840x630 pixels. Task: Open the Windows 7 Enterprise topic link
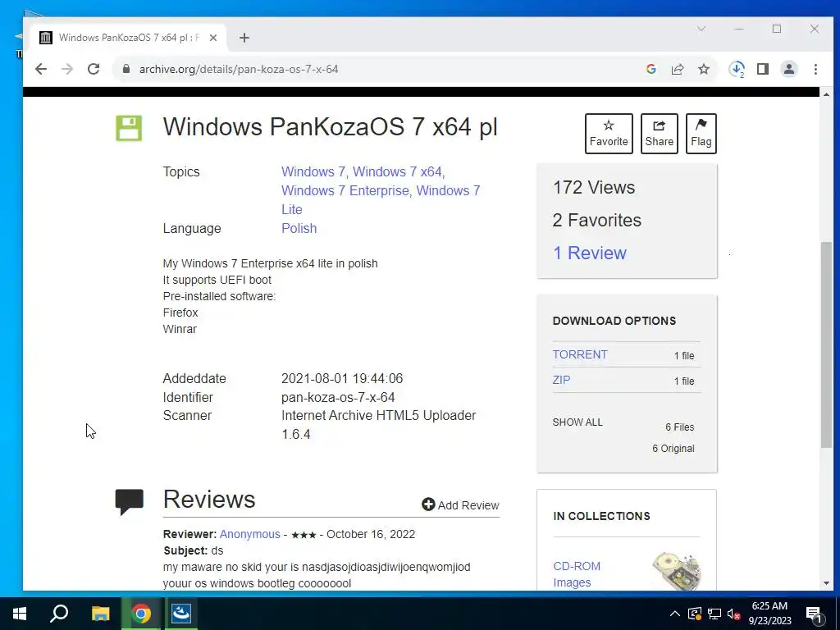(x=345, y=190)
